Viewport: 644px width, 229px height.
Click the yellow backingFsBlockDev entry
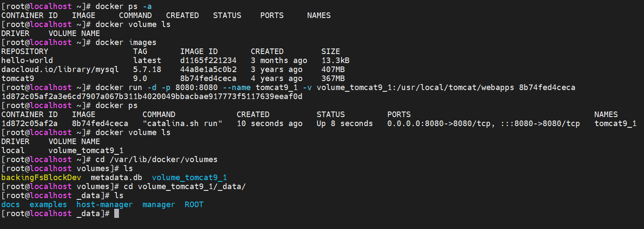tap(41, 178)
